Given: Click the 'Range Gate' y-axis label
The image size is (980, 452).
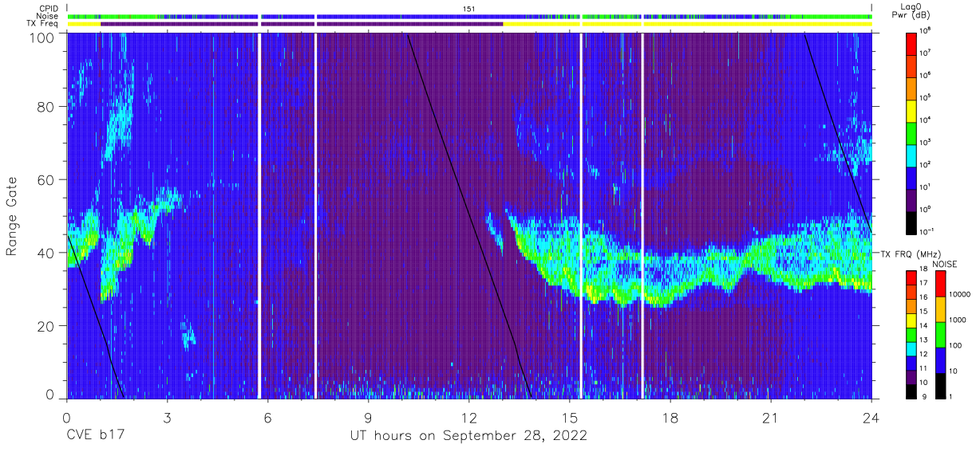Looking at the screenshot, I should pyautogui.click(x=12, y=218).
